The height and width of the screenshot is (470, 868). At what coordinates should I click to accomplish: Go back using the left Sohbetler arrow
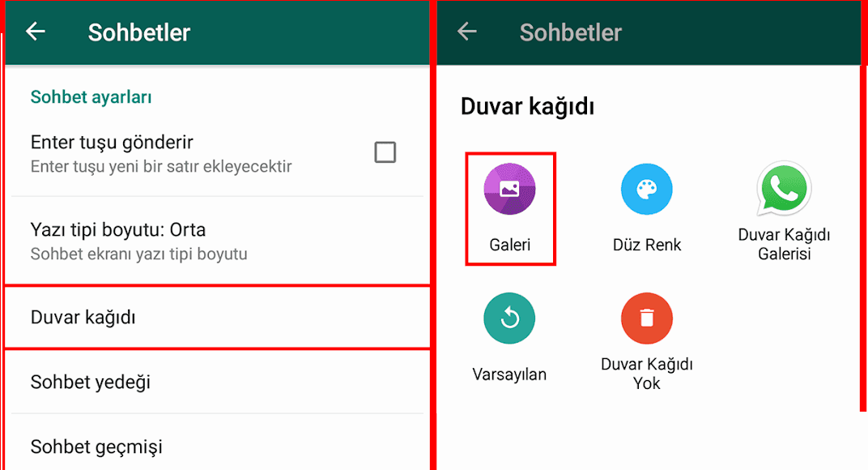(x=36, y=32)
